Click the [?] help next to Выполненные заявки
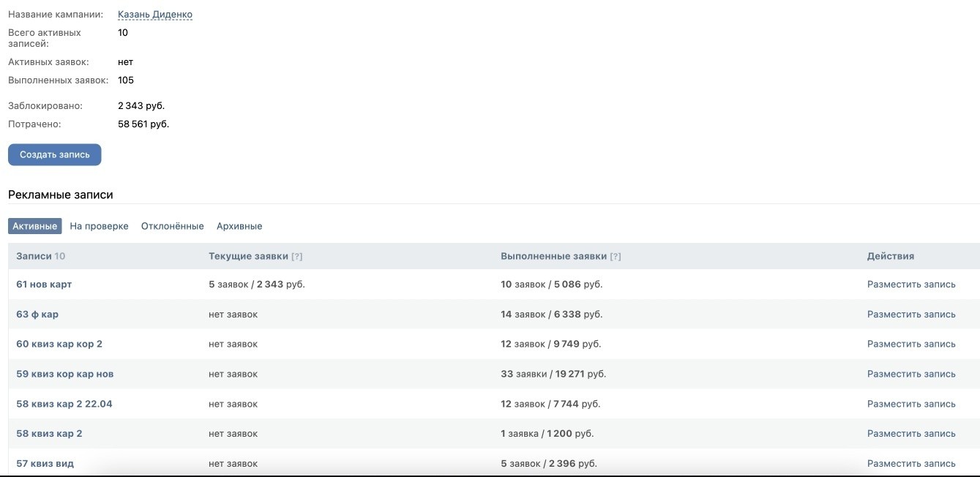 click(x=616, y=256)
